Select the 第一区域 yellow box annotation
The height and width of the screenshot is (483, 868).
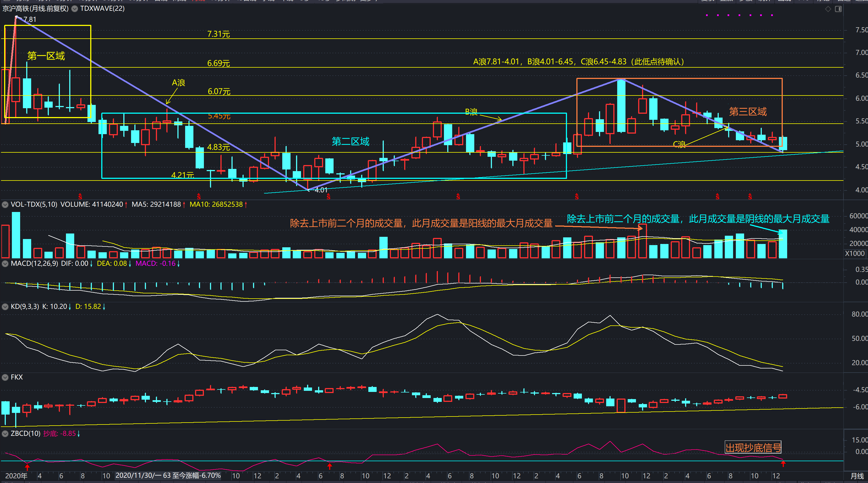46,56
